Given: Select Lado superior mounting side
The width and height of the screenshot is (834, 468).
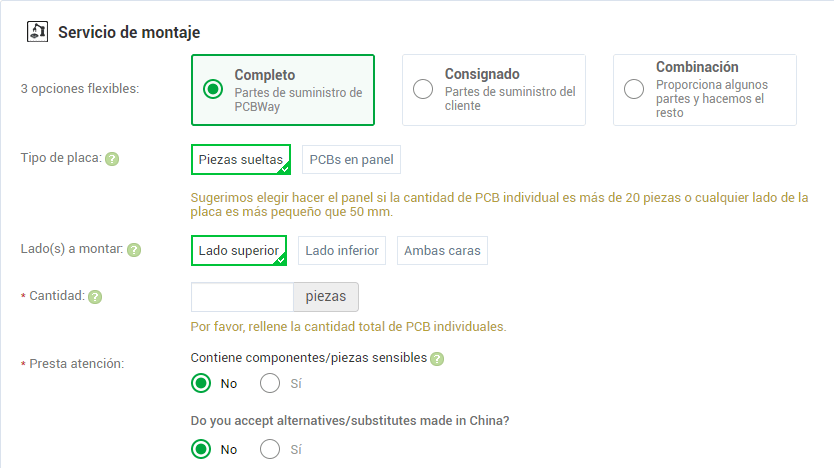Looking at the screenshot, I should [x=238, y=250].
